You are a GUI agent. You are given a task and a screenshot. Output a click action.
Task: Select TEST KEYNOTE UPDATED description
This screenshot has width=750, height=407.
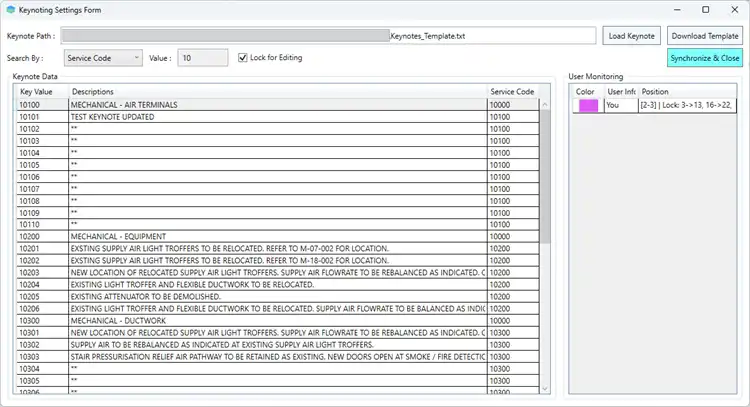(278, 117)
